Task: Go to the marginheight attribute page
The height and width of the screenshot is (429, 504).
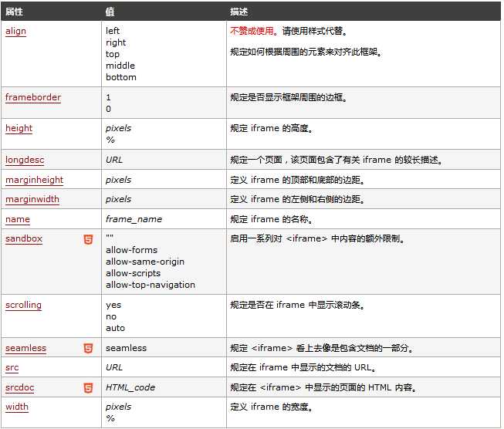Action: tap(35, 180)
